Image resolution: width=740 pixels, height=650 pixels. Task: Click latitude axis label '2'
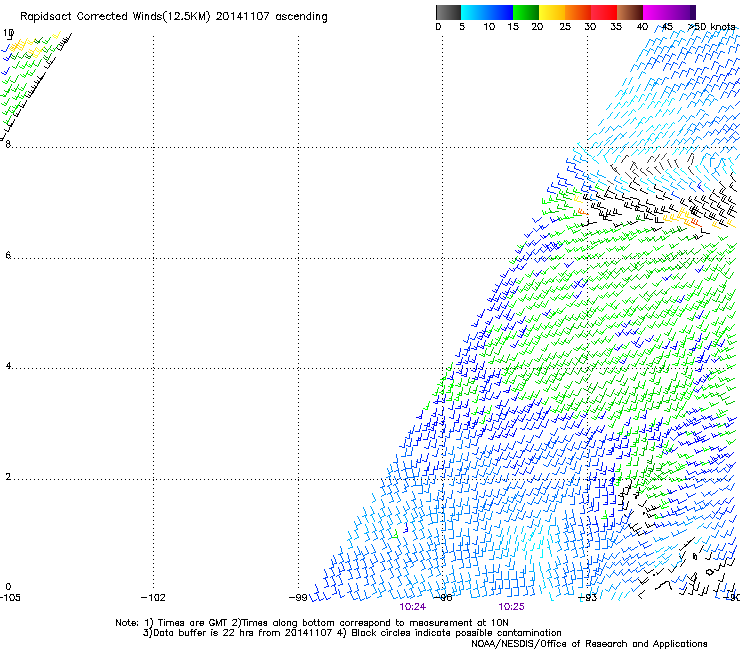(x=8, y=477)
